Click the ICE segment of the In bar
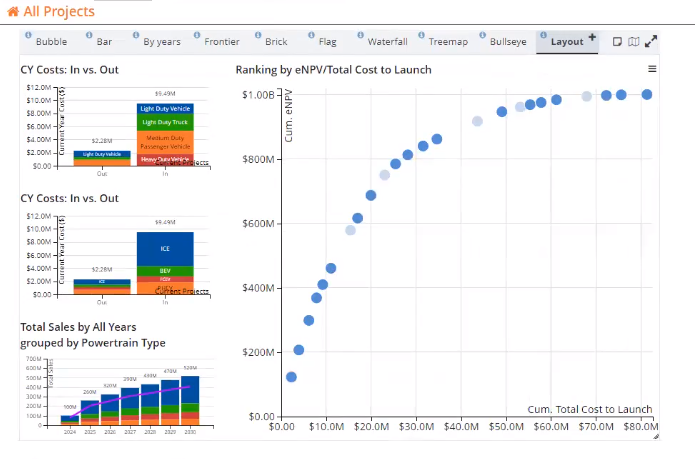The image size is (695, 459). click(165, 249)
